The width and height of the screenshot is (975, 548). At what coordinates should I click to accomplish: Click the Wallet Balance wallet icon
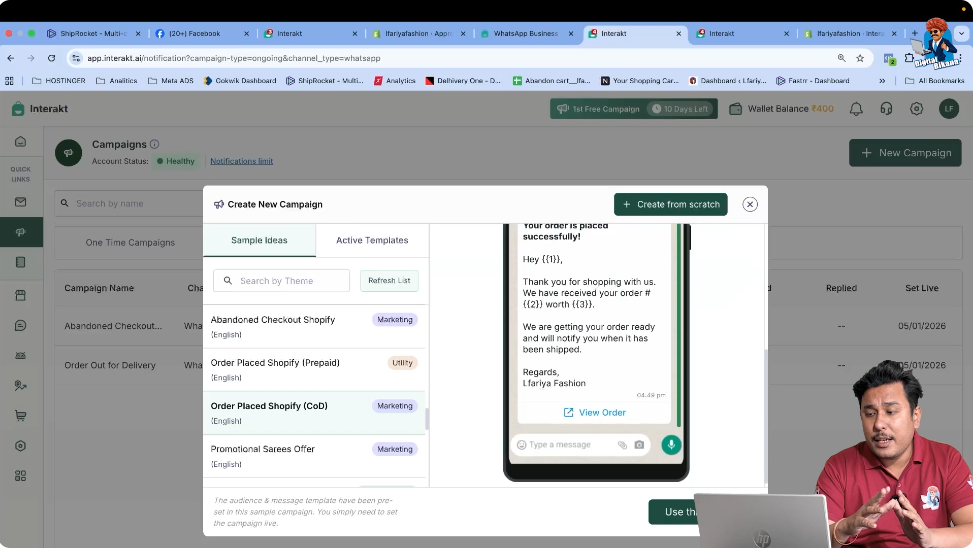736,109
